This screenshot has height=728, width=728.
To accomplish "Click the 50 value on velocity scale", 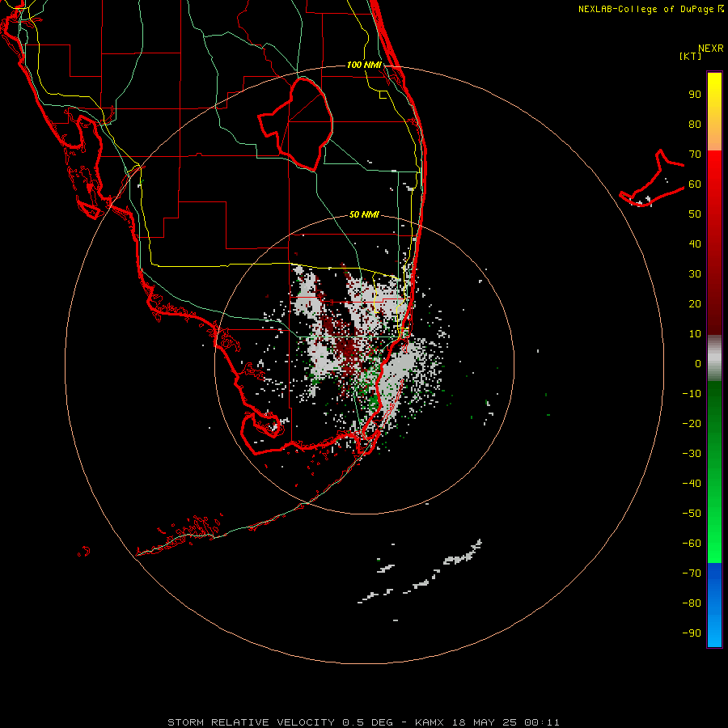I will (x=695, y=214).
